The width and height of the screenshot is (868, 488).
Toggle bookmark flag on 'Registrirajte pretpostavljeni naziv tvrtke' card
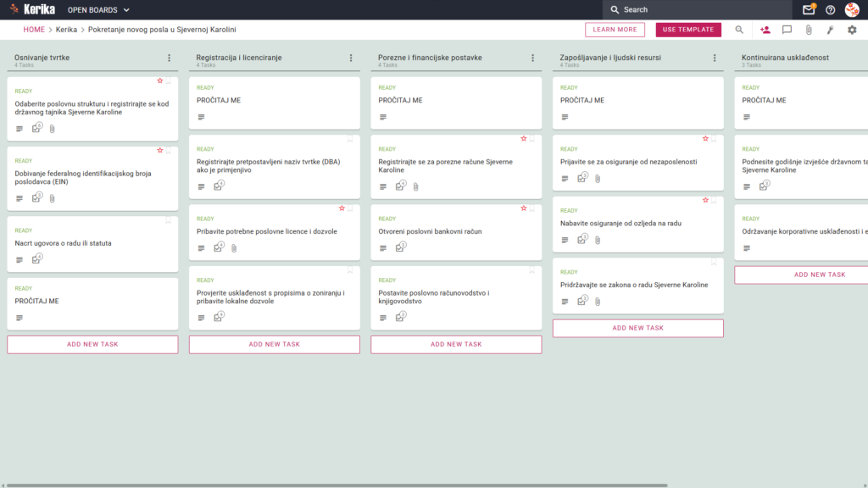click(x=350, y=139)
